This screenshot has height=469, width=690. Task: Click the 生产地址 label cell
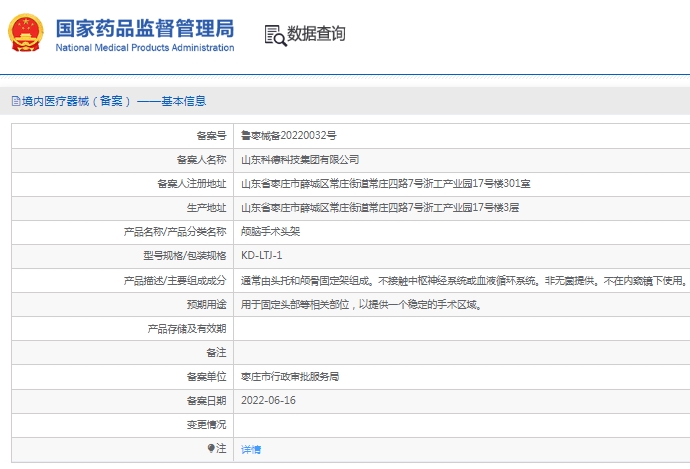[x=206, y=208]
